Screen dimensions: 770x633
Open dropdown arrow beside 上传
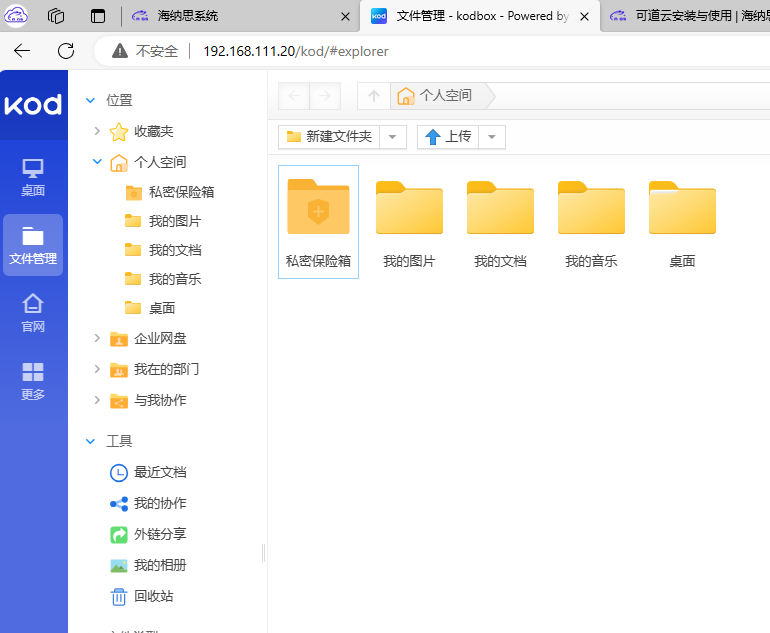492,137
